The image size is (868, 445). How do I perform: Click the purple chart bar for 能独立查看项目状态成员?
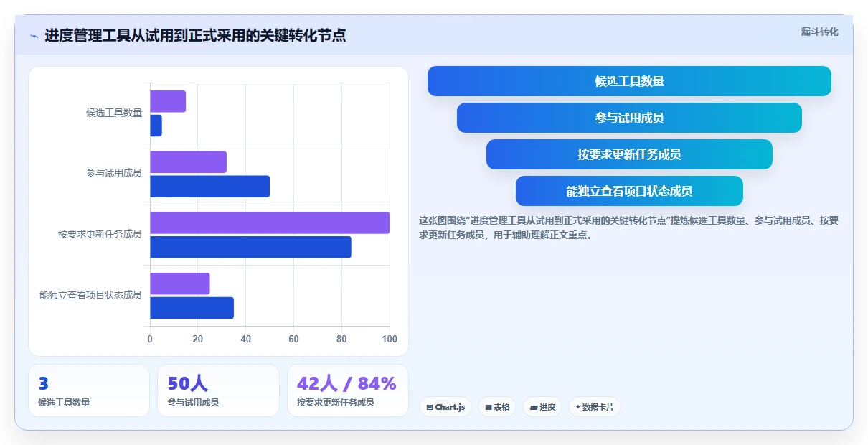point(180,284)
